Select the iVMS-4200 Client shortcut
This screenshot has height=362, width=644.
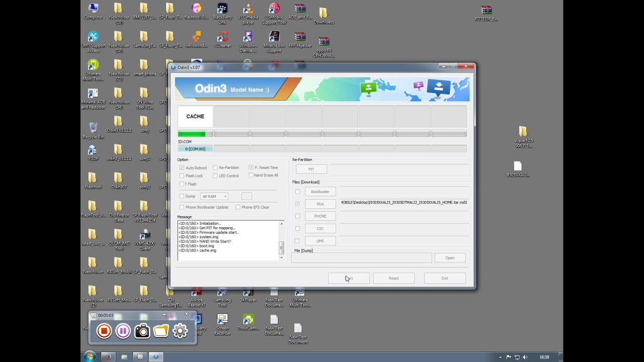145,240
